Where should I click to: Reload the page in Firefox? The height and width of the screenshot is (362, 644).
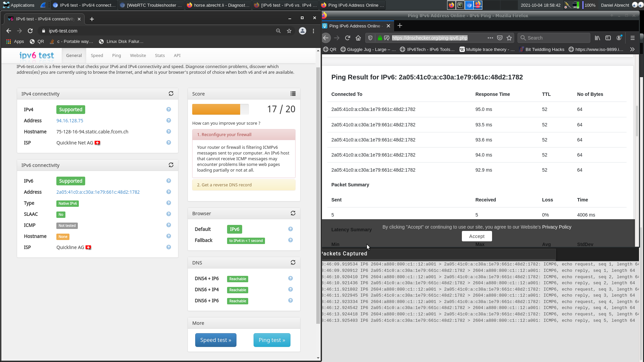(347, 38)
